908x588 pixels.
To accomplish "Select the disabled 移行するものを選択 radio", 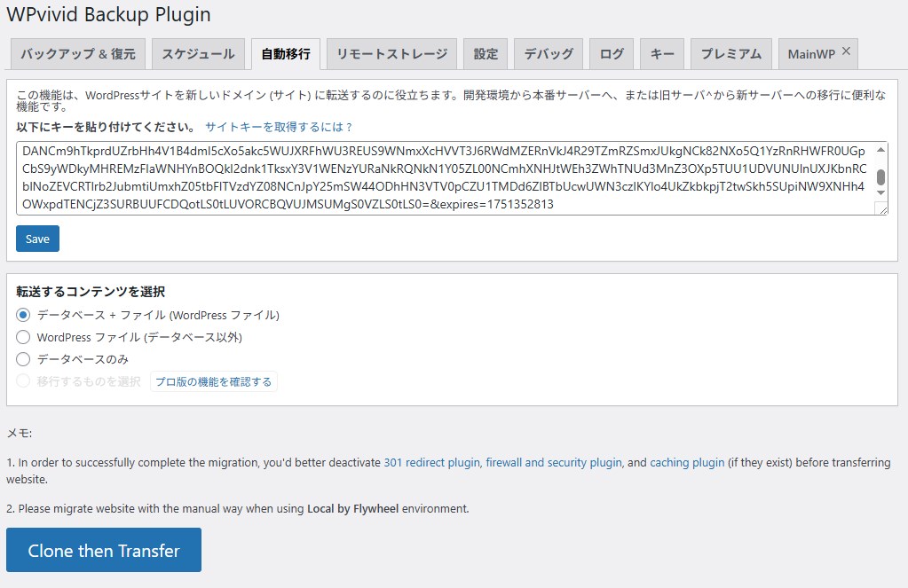I will pyautogui.click(x=23, y=380).
